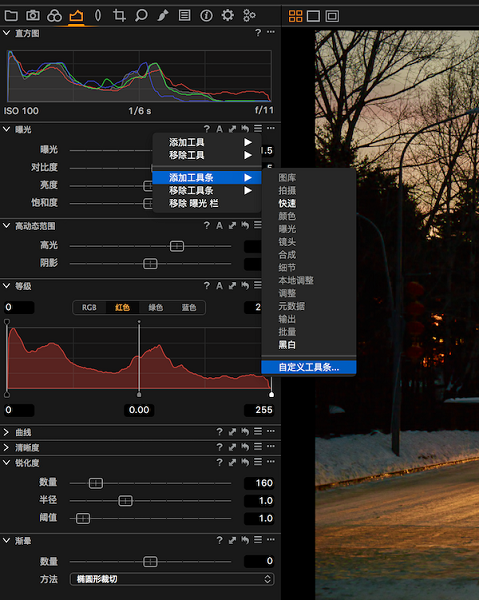Open the Metadata (info) tool tab
The width and height of the screenshot is (479, 600).
point(206,16)
